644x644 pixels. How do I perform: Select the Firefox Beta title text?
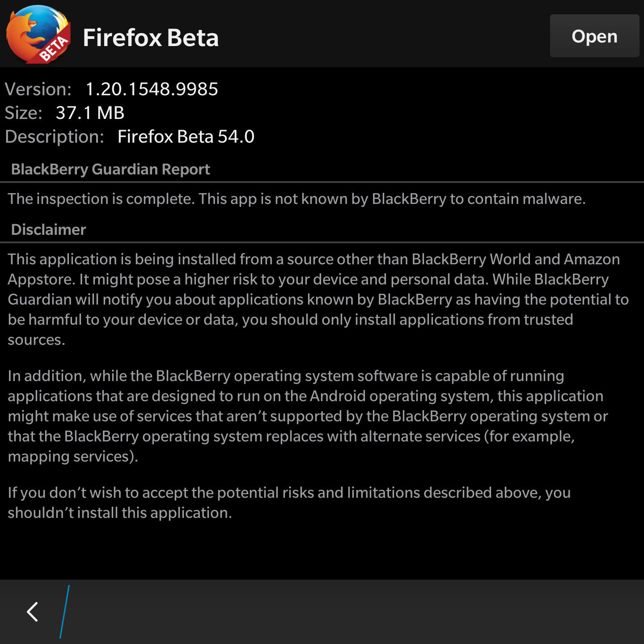tap(151, 37)
